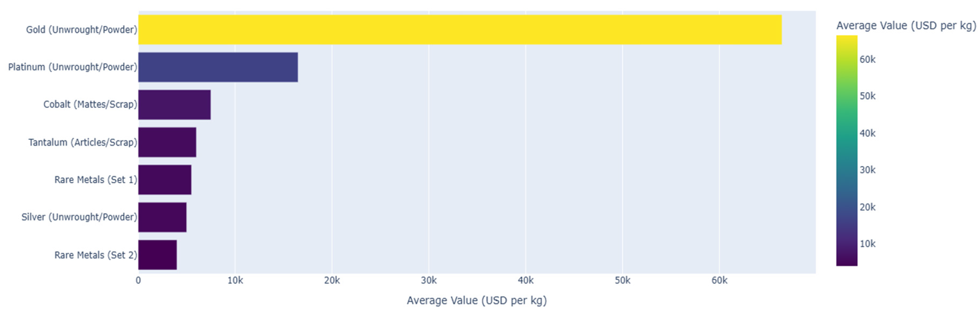Click the viridis color scale bar
The image size is (980, 313).
846,150
